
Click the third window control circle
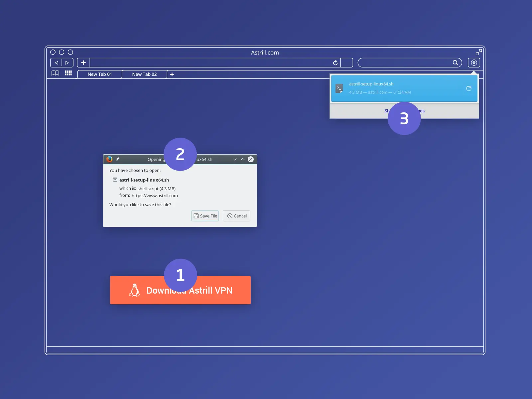pos(70,52)
